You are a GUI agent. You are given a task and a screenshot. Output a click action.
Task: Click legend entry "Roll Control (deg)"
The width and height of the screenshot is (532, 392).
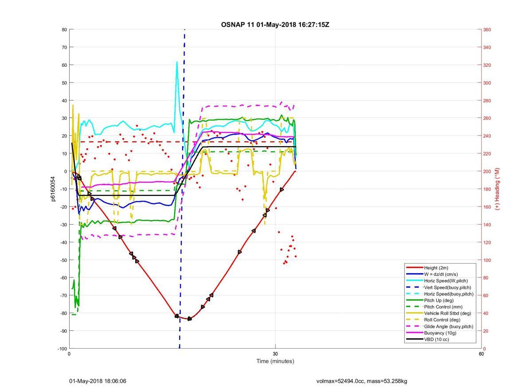[x=442, y=320]
